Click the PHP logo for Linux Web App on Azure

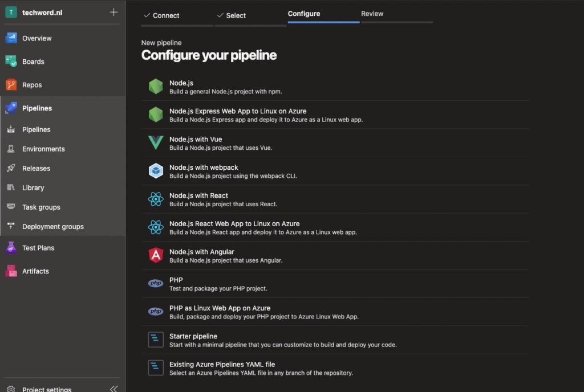coord(156,312)
